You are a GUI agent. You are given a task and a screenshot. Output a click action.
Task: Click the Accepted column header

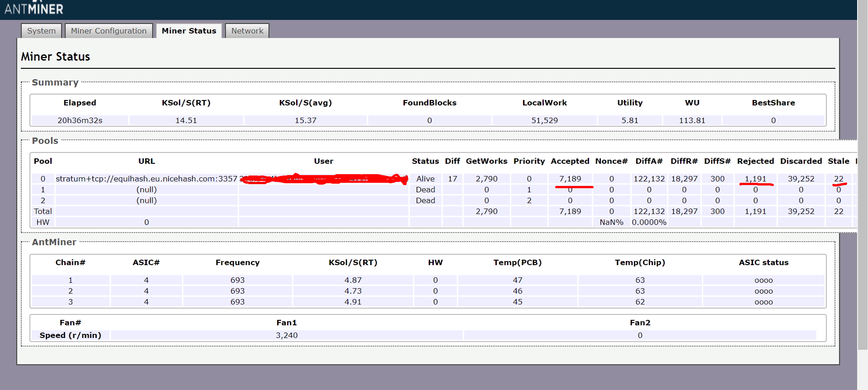click(x=570, y=161)
